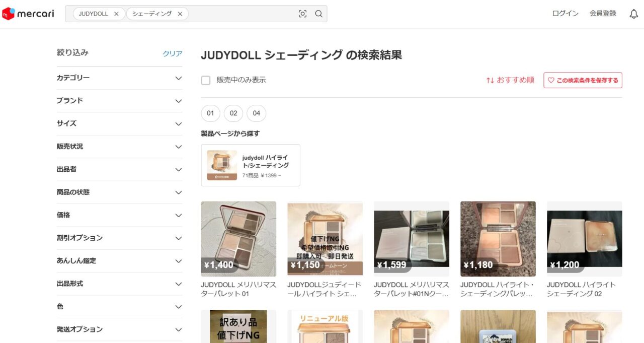Open the ¥1,180 palette listing thumbnail
This screenshot has width=644, height=343.
498,239
